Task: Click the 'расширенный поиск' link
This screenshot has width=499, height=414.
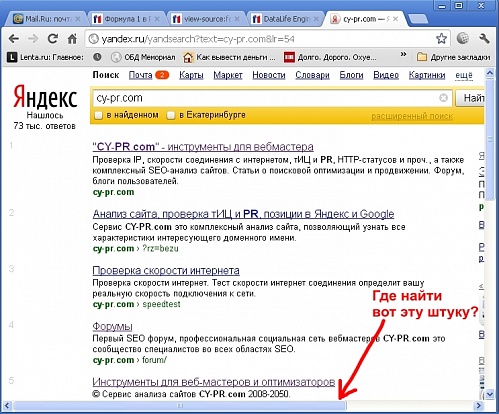Action: [412, 116]
